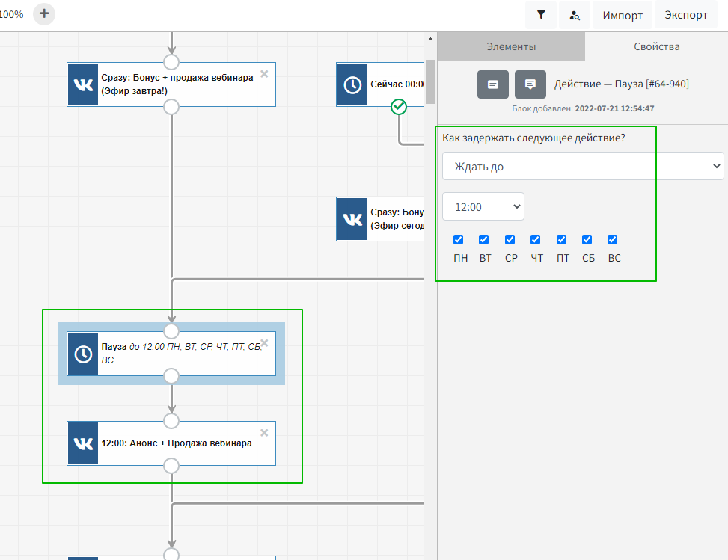Click the green checkmark connector on Сейчас block
Image resolution: width=728 pixels, height=560 pixels.
coord(399,107)
